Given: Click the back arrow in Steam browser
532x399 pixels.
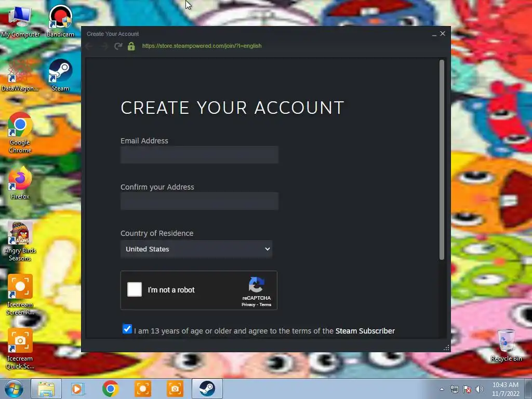Looking at the screenshot, I should pos(89,46).
